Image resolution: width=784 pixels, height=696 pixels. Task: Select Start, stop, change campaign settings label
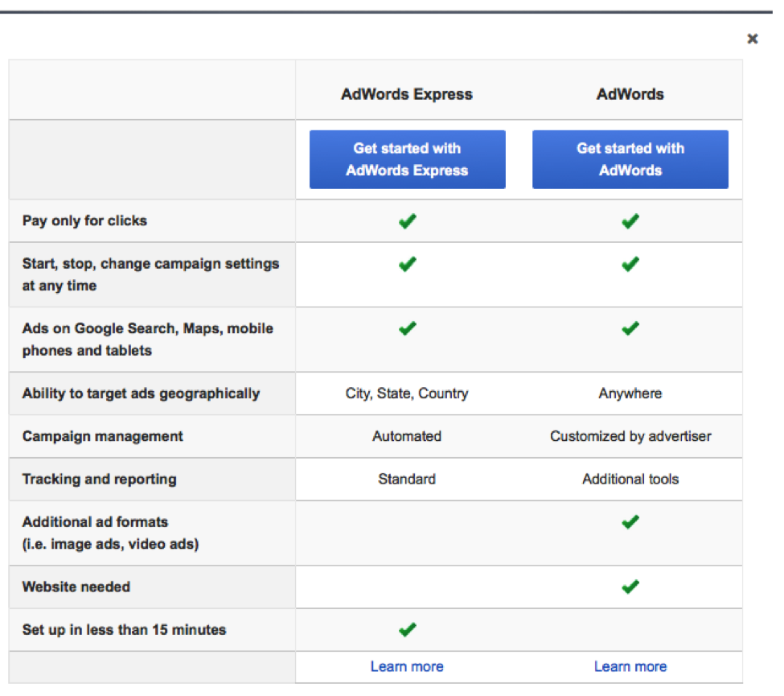(150, 274)
